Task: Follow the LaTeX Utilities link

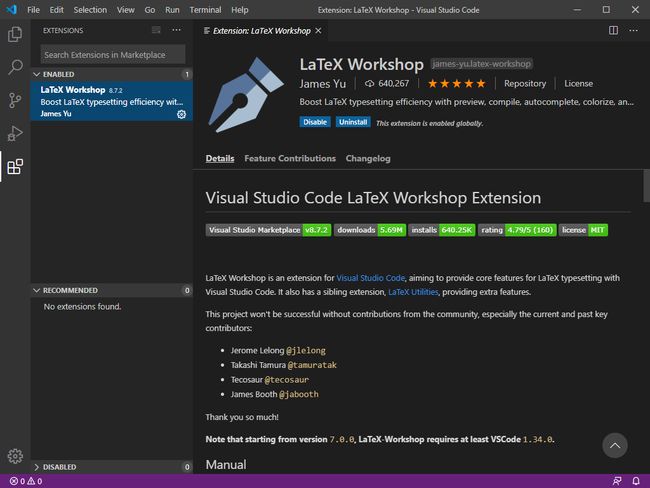Action: tap(413, 292)
